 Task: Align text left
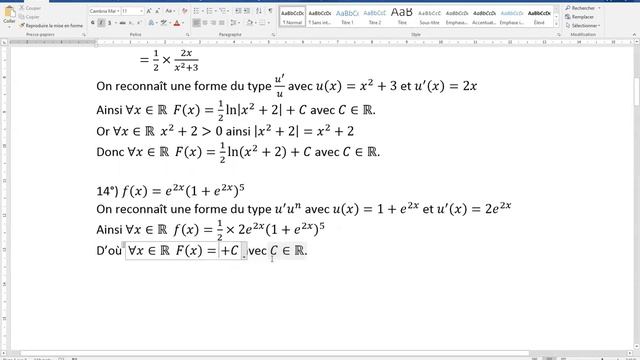coord(196,23)
